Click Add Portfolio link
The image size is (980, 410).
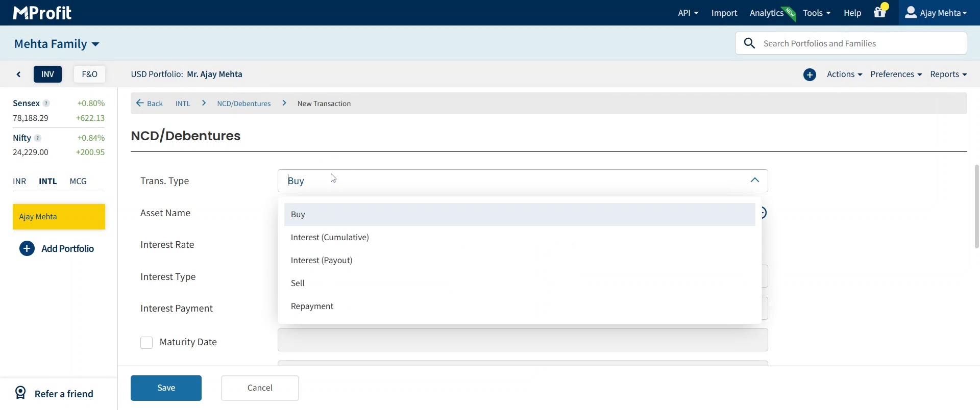coord(68,249)
